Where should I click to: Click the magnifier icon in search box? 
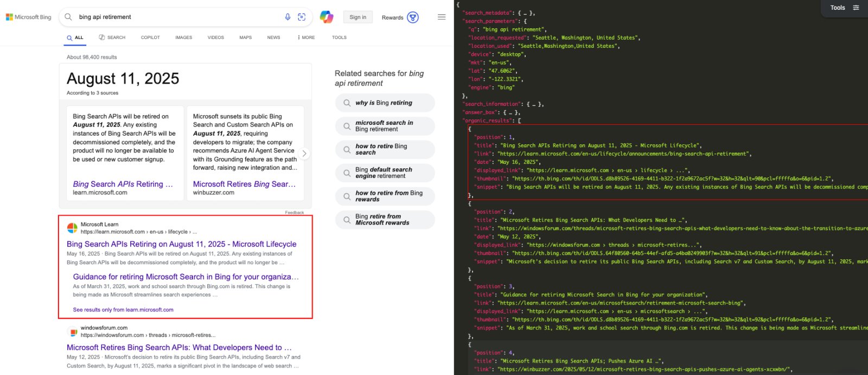68,17
